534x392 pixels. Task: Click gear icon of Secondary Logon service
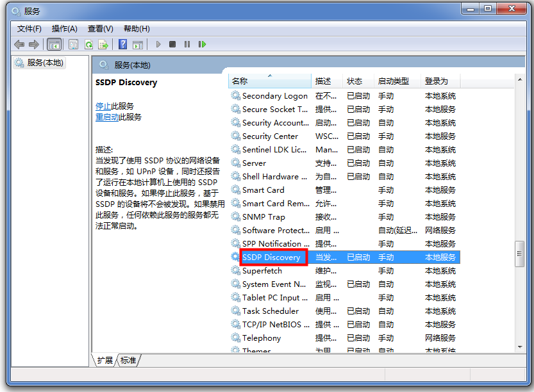point(236,95)
